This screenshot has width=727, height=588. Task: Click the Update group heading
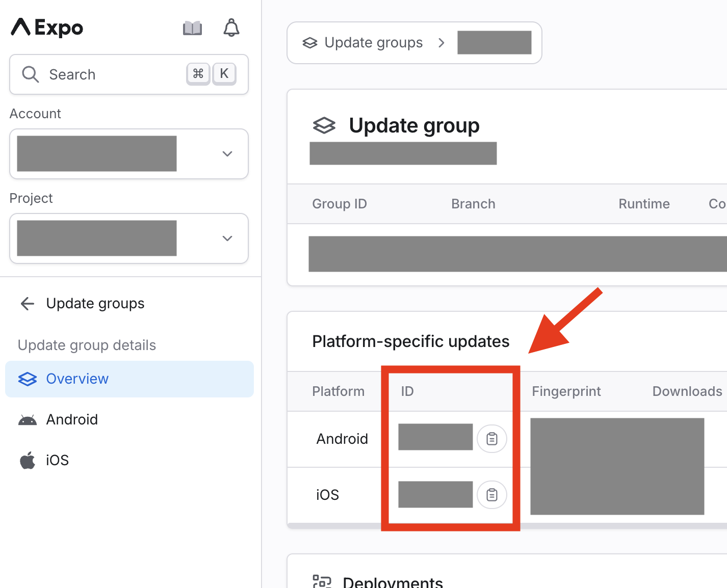414,125
